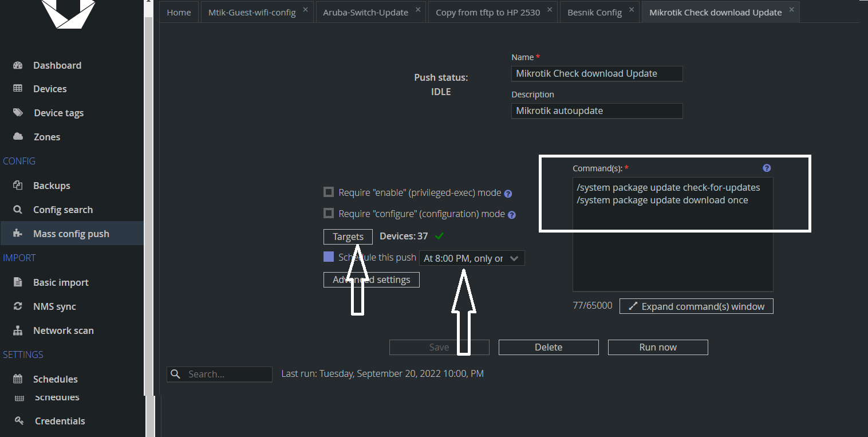
Task: Select the Device tags icon
Action: [18, 113]
